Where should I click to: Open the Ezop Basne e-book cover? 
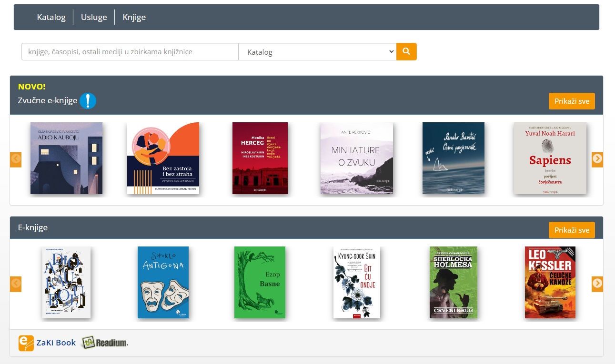coord(260,283)
